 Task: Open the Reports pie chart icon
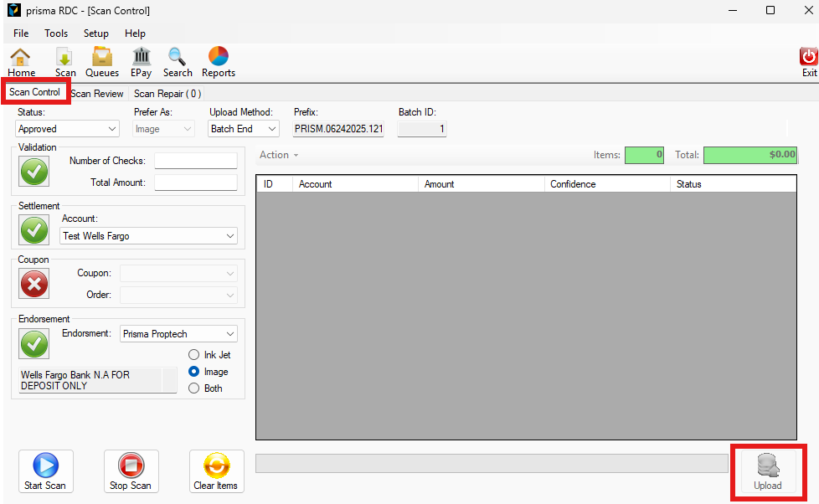point(219,59)
